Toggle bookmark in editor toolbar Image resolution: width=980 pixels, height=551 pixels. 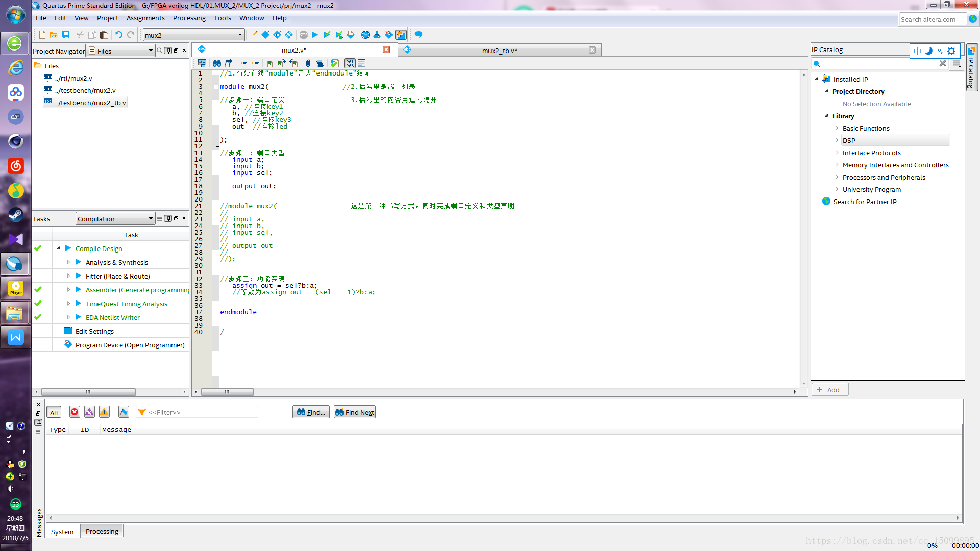coord(269,63)
